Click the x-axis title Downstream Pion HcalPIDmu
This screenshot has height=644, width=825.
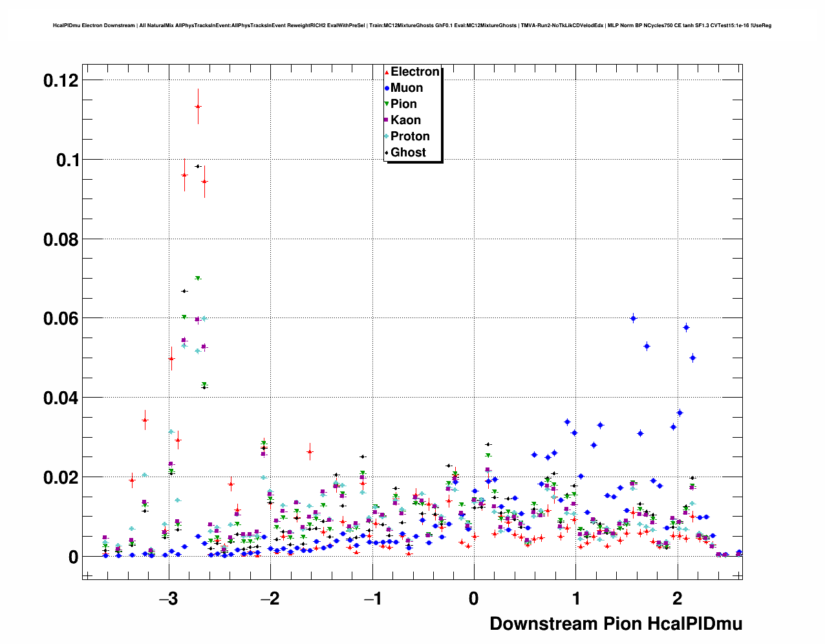(x=616, y=624)
